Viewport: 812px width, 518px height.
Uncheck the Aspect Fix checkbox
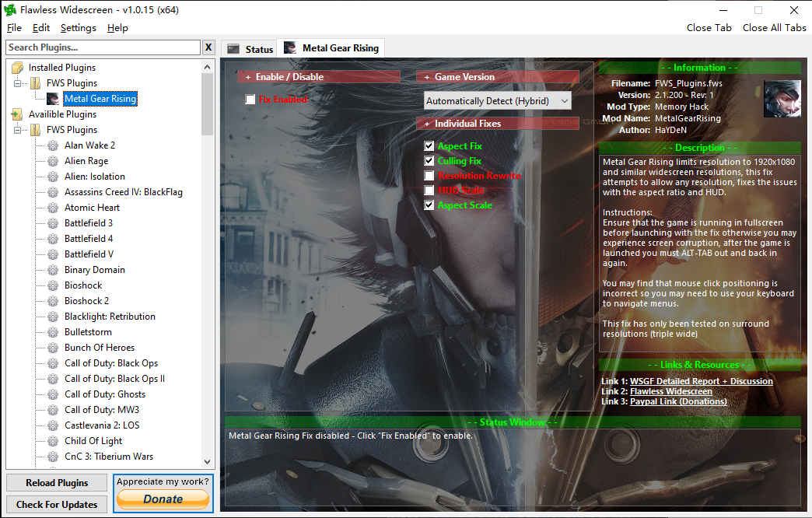[429, 146]
